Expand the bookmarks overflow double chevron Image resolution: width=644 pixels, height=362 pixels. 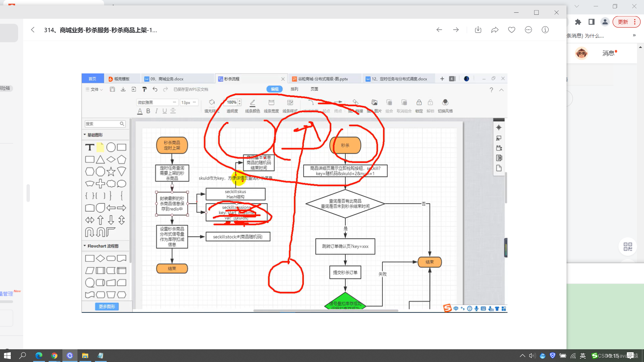634,36
